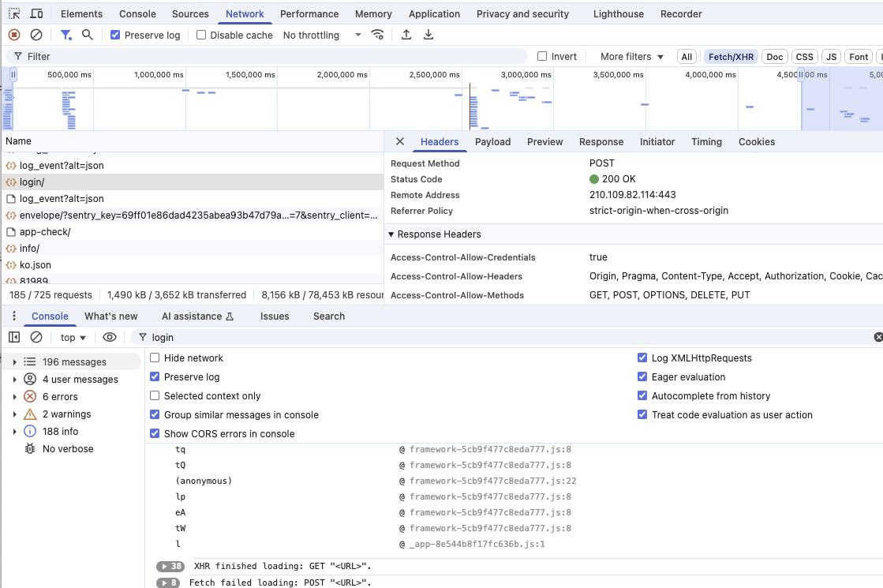
Task: Open network search magnifier
Action: 88,35
